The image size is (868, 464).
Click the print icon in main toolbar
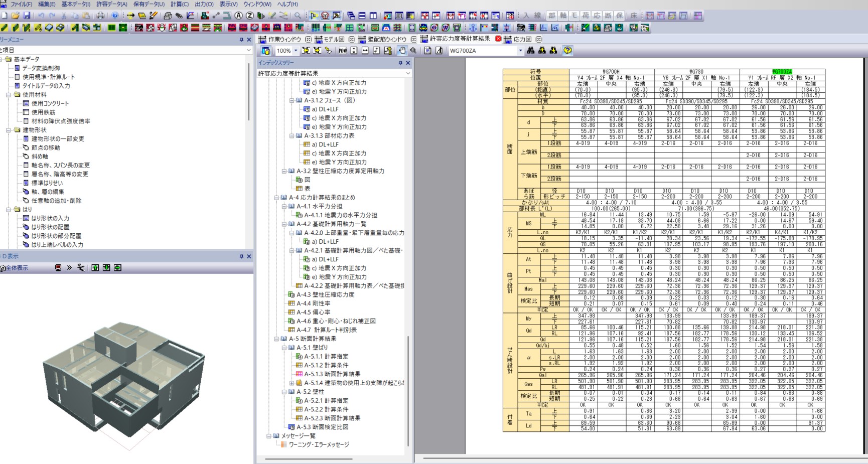[100, 16]
